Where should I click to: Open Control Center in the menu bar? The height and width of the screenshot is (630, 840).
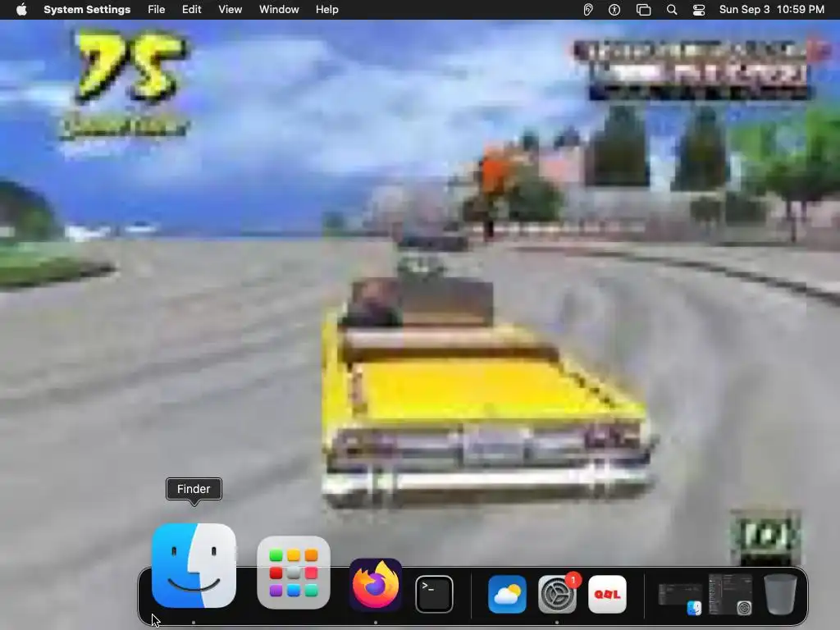pos(699,10)
